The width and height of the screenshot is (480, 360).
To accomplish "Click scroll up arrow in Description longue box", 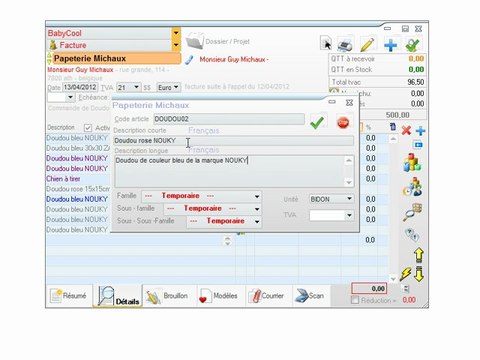I will tap(349, 161).
